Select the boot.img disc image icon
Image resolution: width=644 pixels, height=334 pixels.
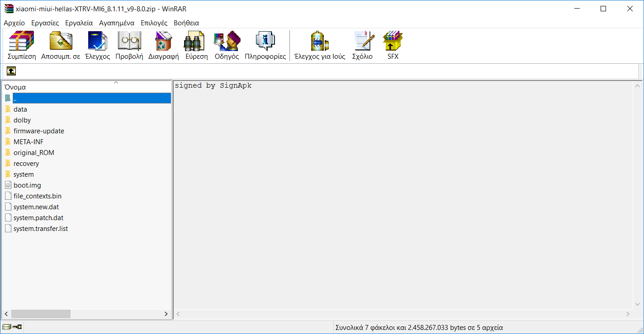click(x=8, y=185)
